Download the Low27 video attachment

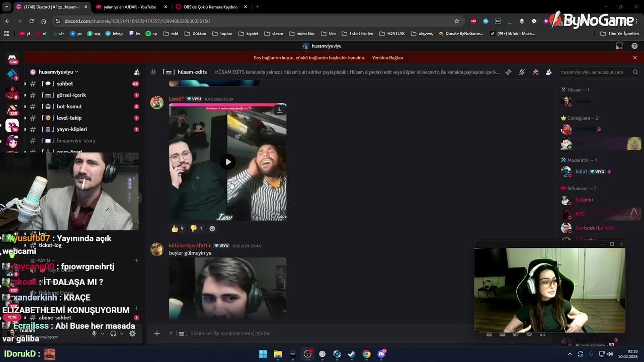tap(280, 110)
